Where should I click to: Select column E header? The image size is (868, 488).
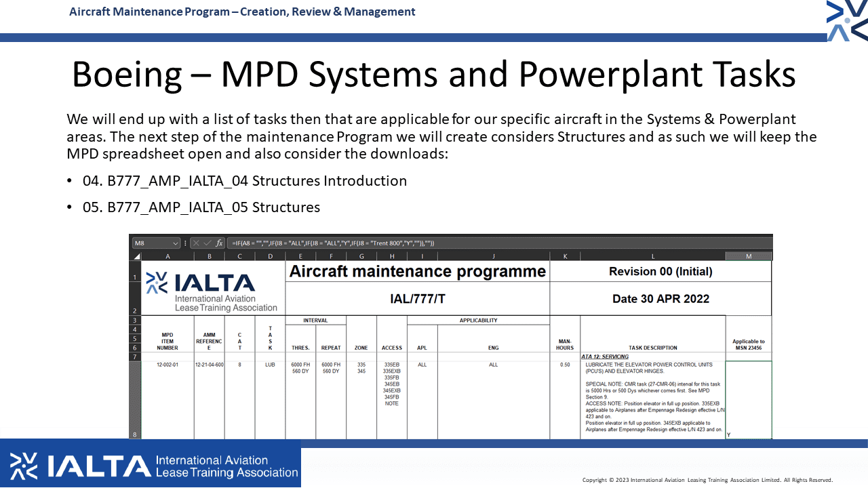pyautogui.click(x=300, y=256)
